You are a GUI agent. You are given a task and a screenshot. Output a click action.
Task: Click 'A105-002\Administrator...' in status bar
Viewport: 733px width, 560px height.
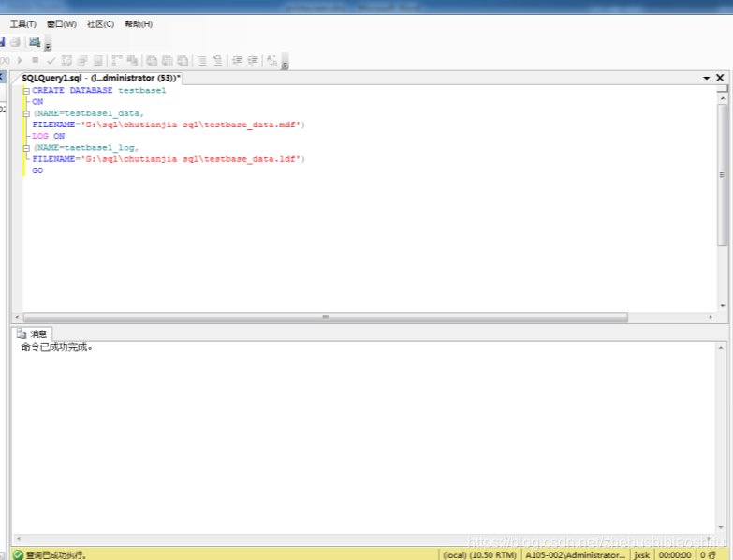pyautogui.click(x=575, y=555)
